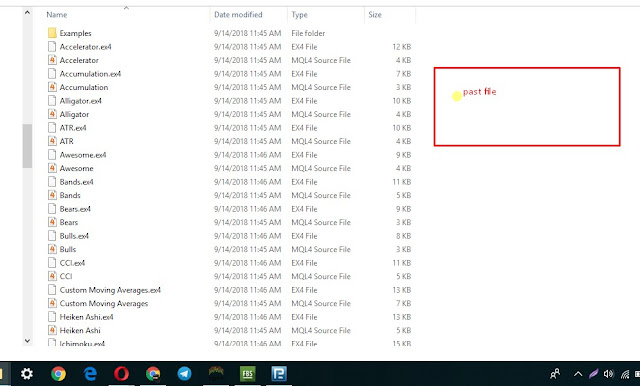Click the Accelerator MQL4 source file icon
The image size is (640, 386).
(52, 60)
